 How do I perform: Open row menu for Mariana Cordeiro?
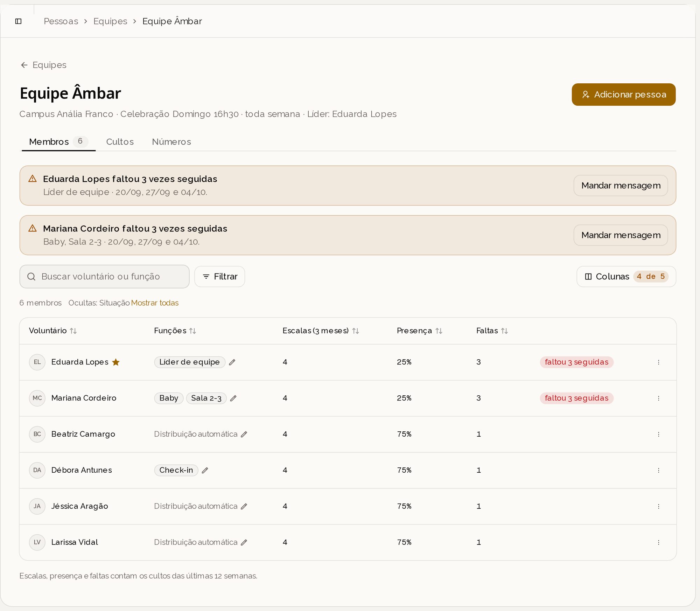(658, 398)
